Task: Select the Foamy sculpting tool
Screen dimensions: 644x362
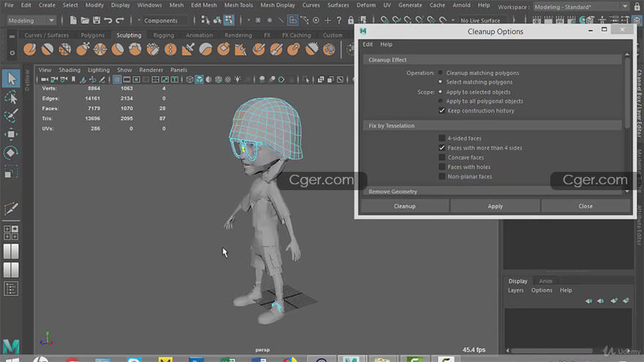Action: (135, 49)
